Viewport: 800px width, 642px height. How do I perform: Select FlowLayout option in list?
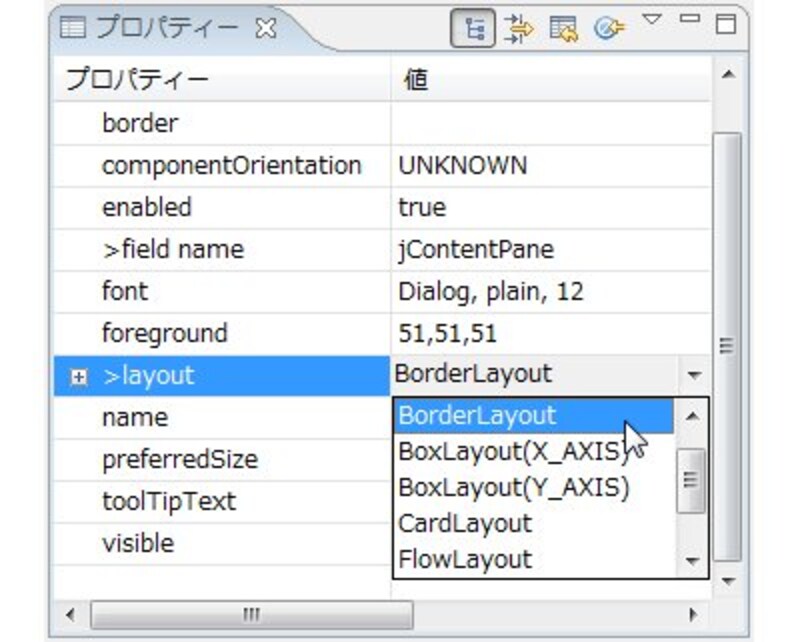pyautogui.click(x=465, y=559)
